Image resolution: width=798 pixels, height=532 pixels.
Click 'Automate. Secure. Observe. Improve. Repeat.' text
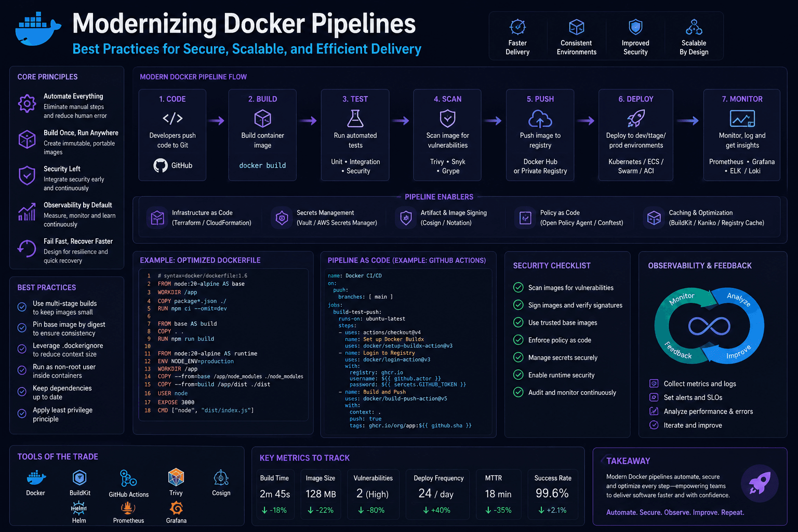click(675, 512)
